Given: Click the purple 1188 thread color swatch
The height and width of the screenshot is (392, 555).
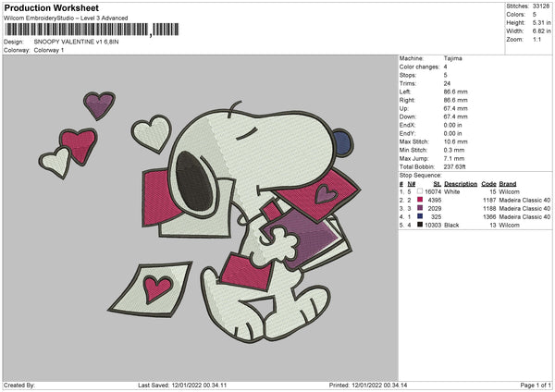Looking at the screenshot, I should coord(420,208).
